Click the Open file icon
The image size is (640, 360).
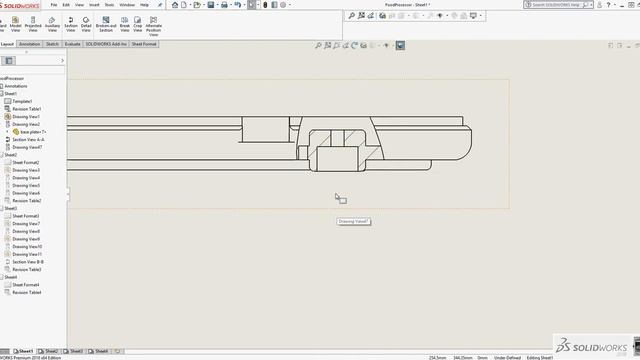tap(197, 5)
